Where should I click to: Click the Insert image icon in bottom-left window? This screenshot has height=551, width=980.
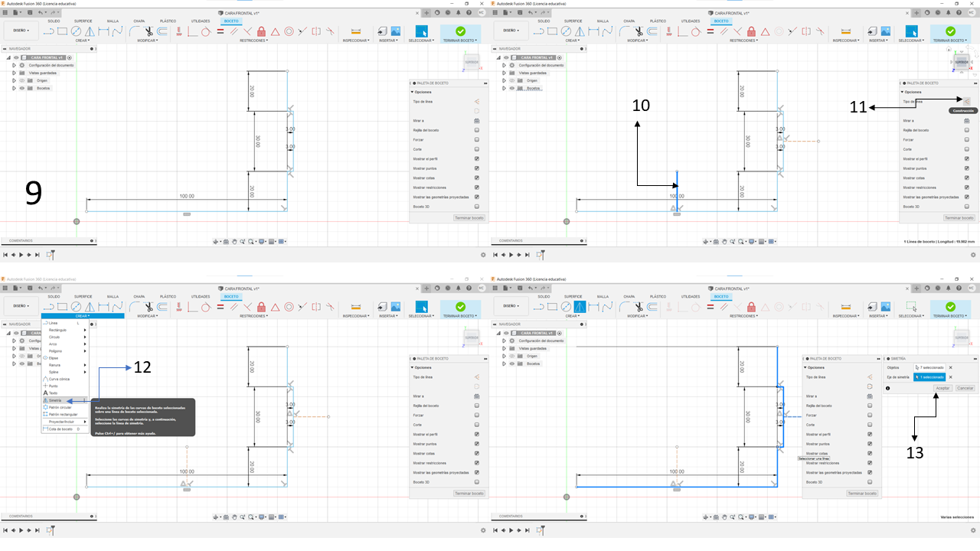tap(395, 307)
